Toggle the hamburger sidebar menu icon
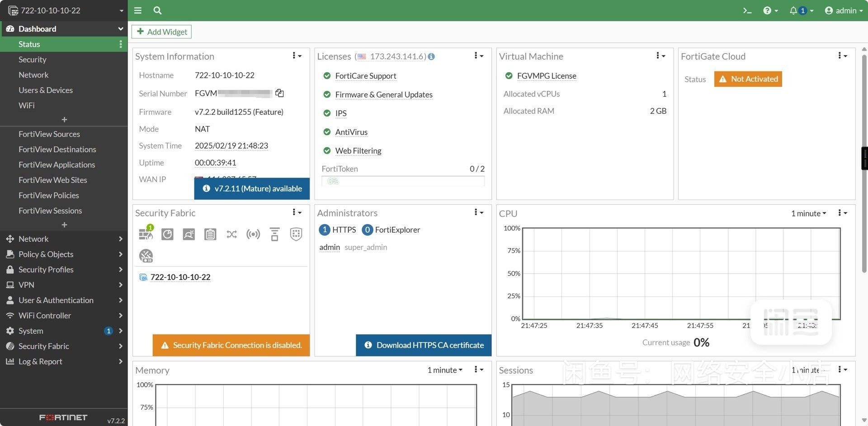This screenshot has width=868, height=426. click(x=138, y=10)
